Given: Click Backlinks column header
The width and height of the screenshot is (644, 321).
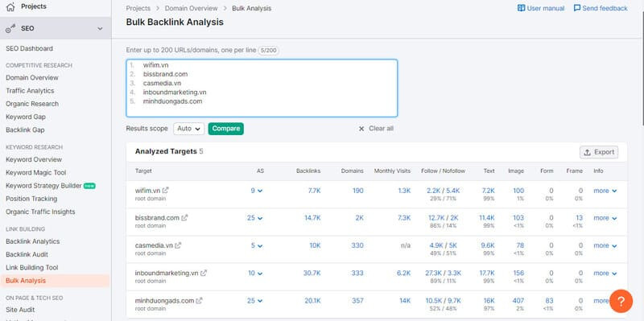Looking at the screenshot, I should pos(308,171).
